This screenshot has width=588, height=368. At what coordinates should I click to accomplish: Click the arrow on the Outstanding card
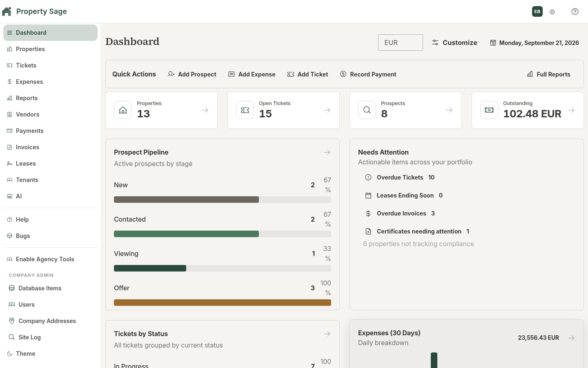point(571,110)
